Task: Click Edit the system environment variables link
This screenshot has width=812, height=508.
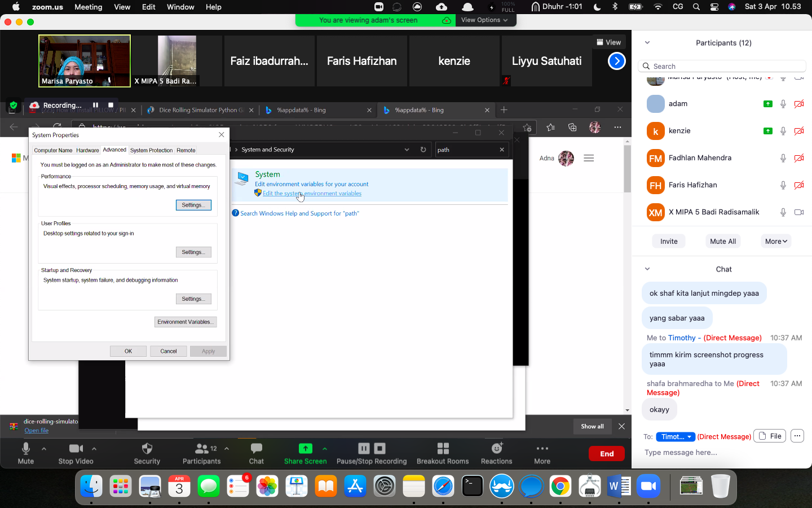Action: pos(312,194)
